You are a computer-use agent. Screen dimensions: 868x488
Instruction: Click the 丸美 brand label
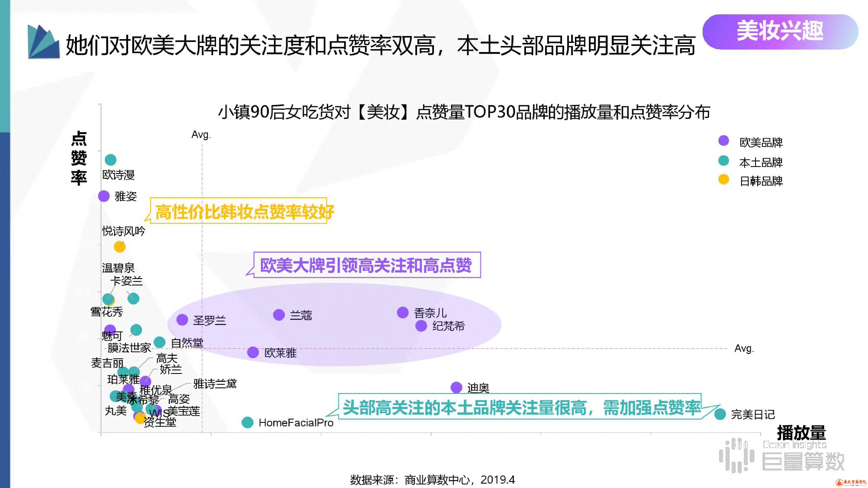pos(116,411)
